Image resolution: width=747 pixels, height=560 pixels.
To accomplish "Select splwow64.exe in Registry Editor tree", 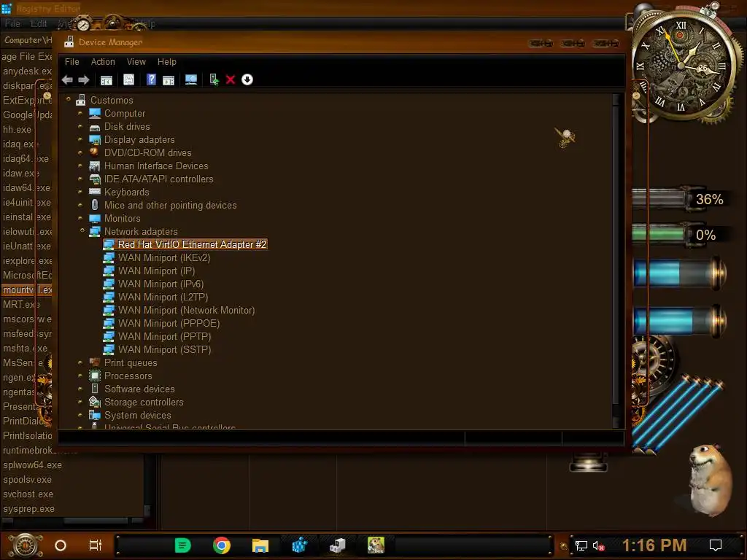I will point(32,464).
